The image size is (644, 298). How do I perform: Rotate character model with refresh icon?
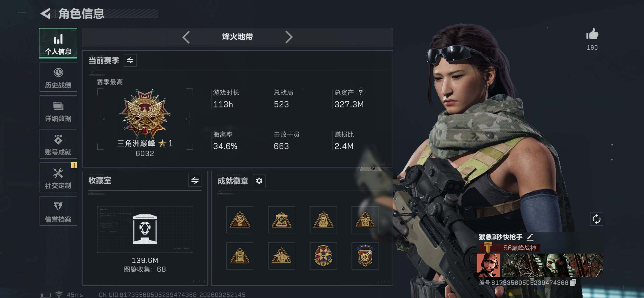(596, 219)
